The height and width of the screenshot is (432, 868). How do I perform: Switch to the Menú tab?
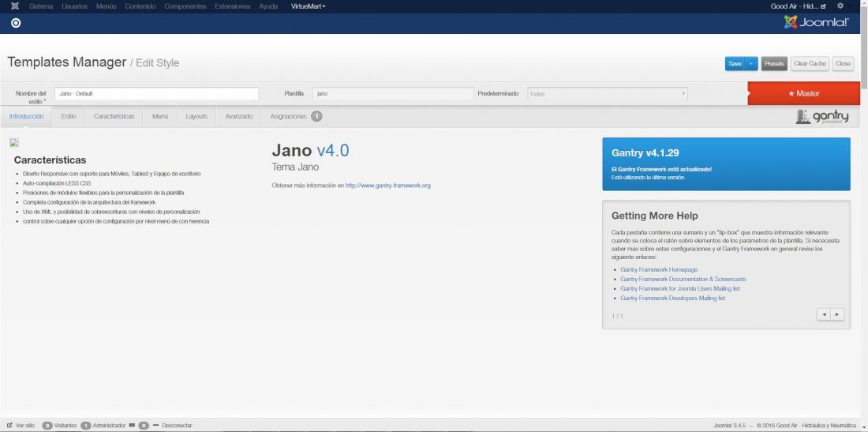pyautogui.click(x=160, y=116)
